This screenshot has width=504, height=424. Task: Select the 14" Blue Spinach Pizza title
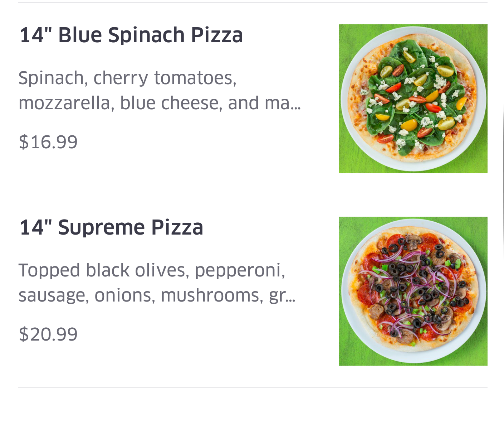click(x=131, y=35)
